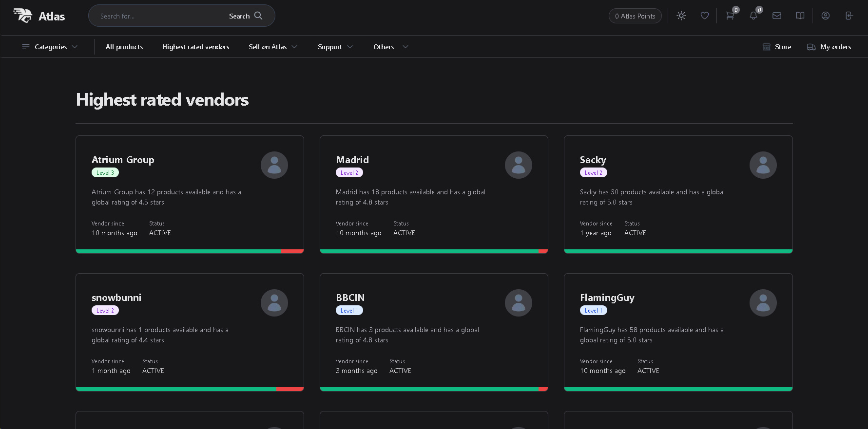
Task: Toggle the light/dark theme sun icon
Action: [681, 16]
